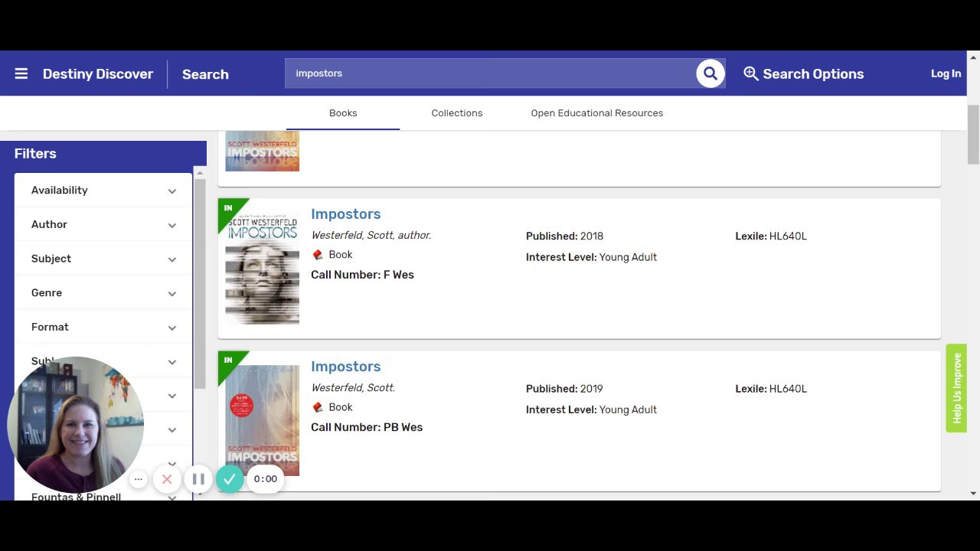Pause the screen recording
The image size is (980, 551).
pyautogui.click(x=198, y=479)
